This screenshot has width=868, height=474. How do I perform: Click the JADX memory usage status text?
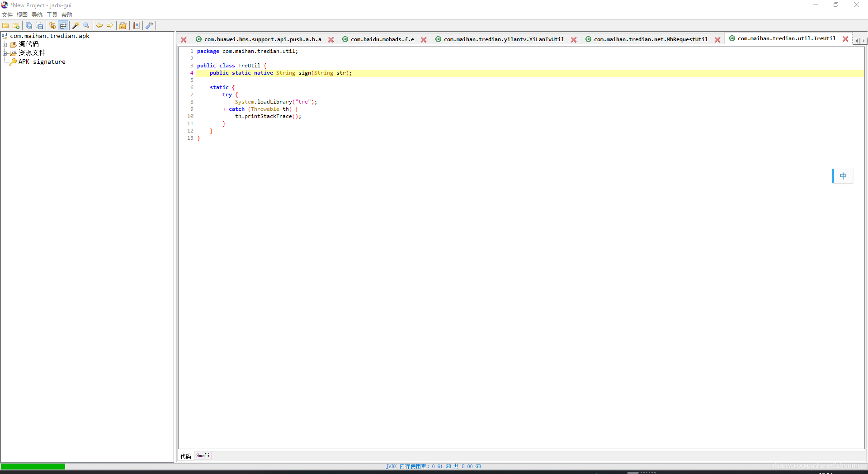434,466
